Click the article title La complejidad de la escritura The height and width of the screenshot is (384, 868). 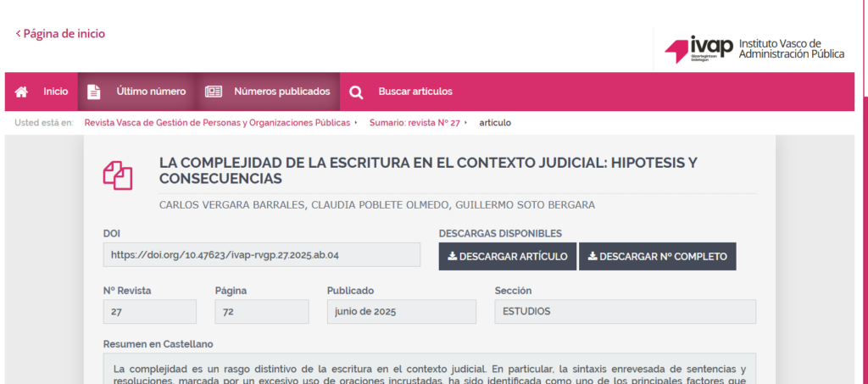click(428, 171)
